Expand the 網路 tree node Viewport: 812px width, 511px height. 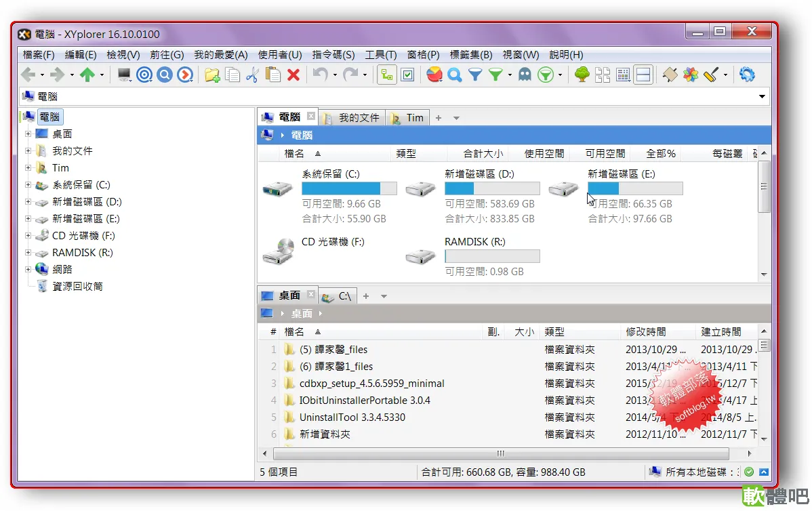(x=28, y=269)
